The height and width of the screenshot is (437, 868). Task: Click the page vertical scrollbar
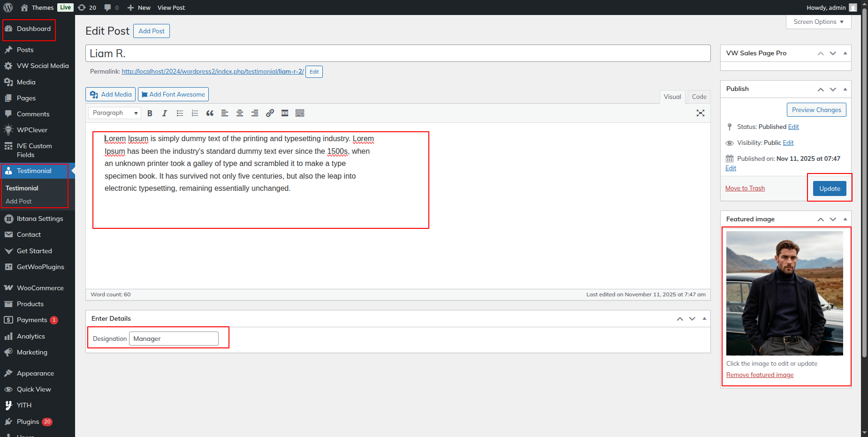coord(864,188)
